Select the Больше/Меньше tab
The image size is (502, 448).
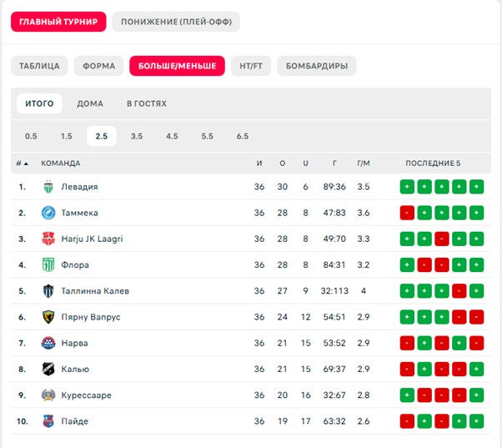[177, 66]
